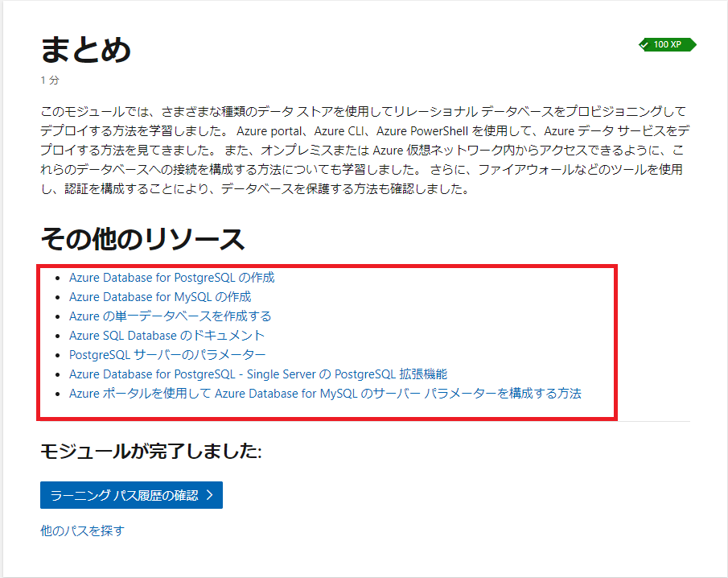This screenshot has width=728, height=578.
Task: Open MySQL のサーバー パラメーターを構成する方法 link
Action: pos(324,394)
